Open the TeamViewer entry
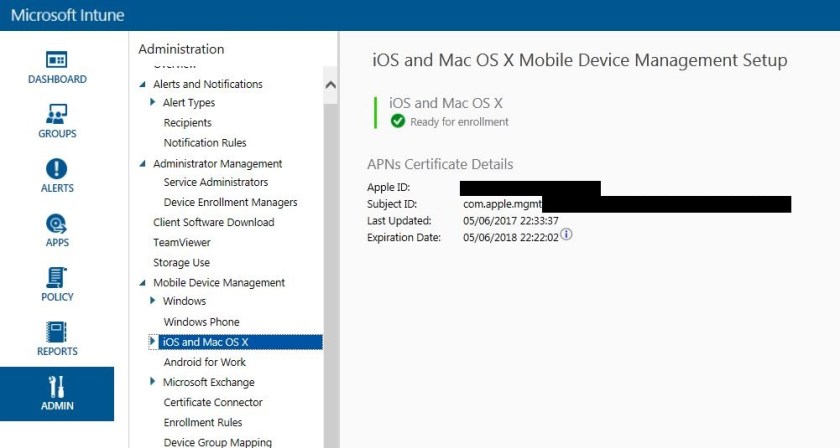 [x=182, y=242]
